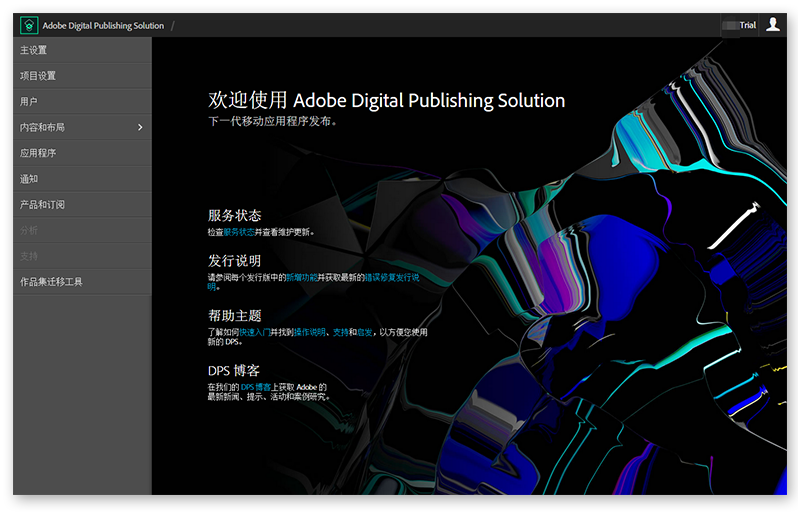
Task: Open 内容和布局 menu item
Action: click(82, 127)
